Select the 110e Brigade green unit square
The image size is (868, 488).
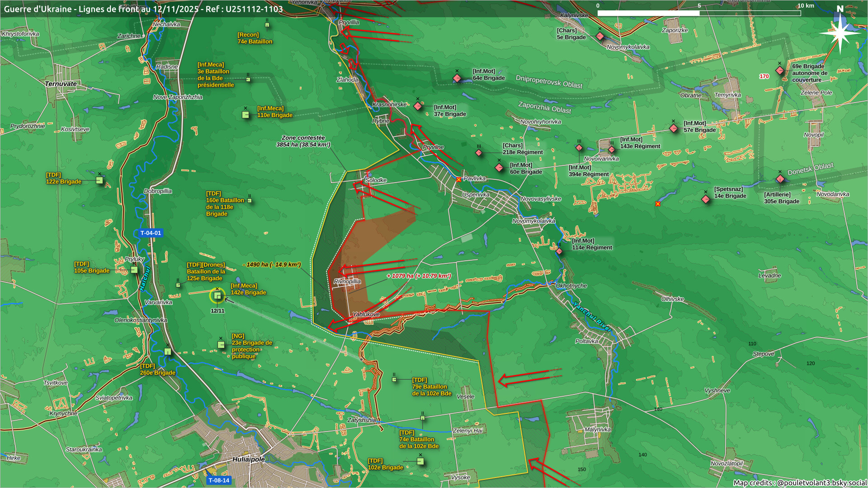(x=245, y=115)
